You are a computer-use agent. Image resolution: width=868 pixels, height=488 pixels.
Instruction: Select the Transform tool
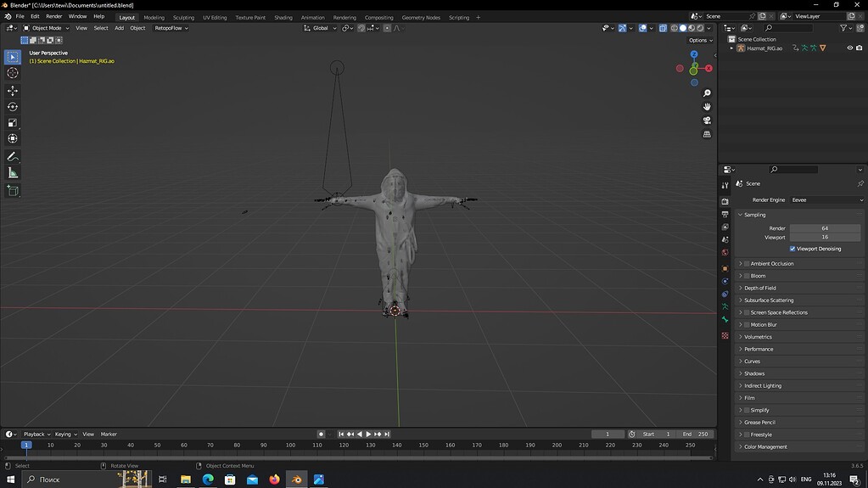coord(13,139)
